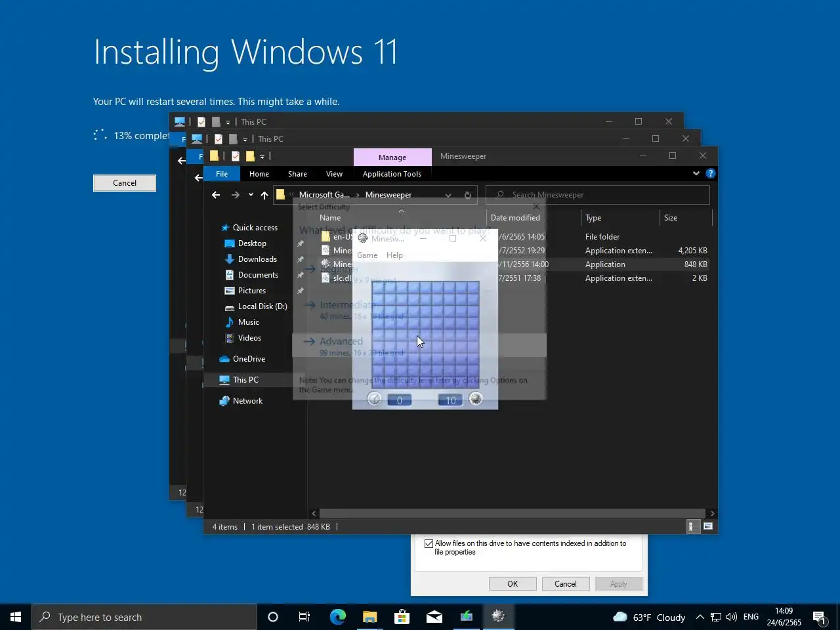Select the slc.dll file row
Viewport: 840px width, 630px height.
click(514, 278)
